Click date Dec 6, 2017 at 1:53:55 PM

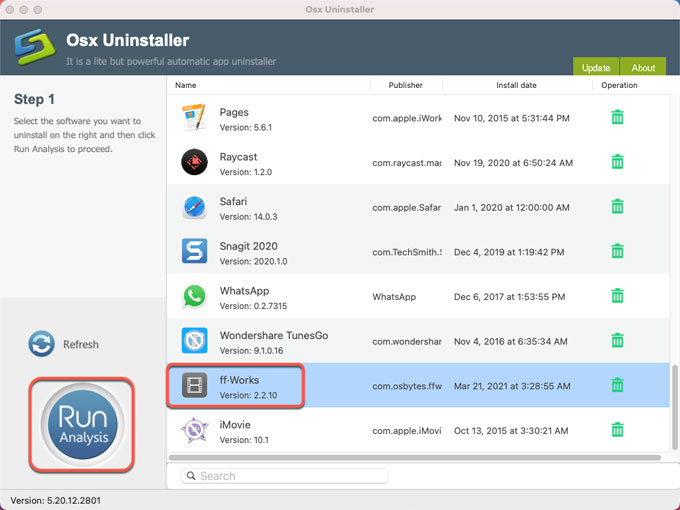[509, 297]
